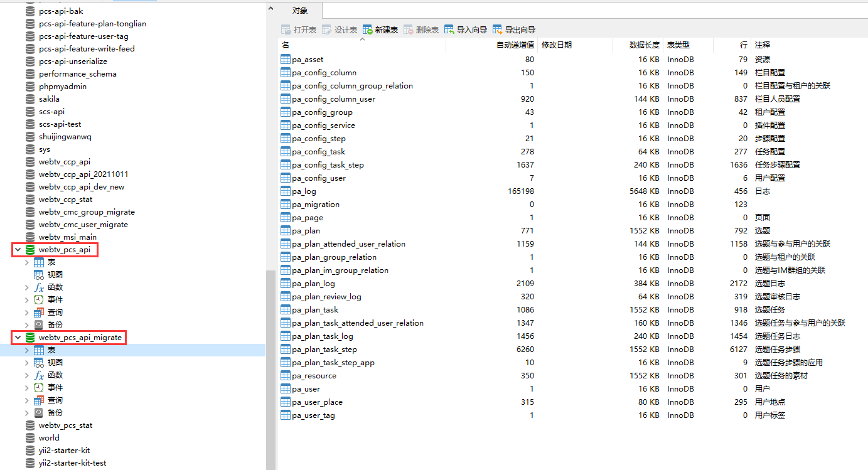Select yii2-starter-kit-test in the database tree
Viewport: 868px width, 470px height.
click(73, 463)
